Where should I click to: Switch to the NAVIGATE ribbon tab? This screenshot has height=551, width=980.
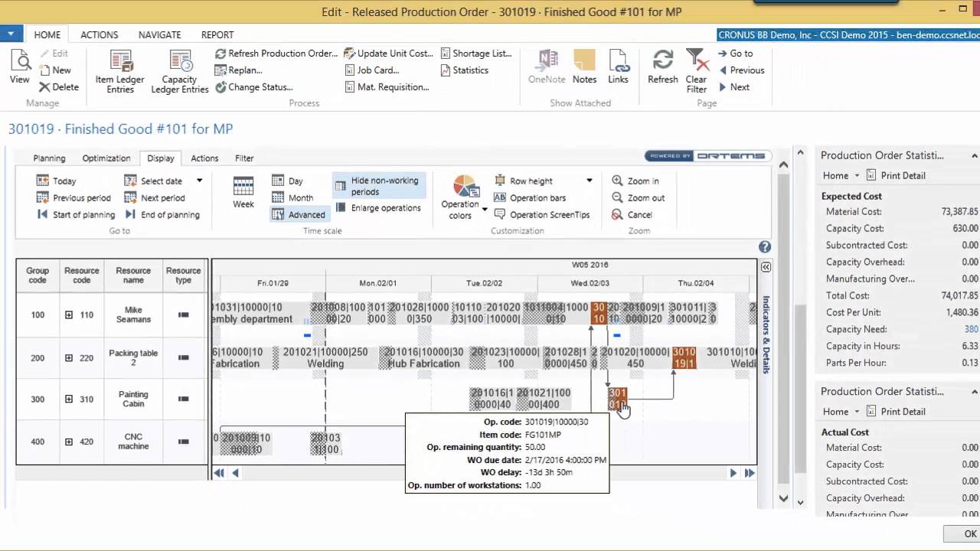tap(159, 34)
